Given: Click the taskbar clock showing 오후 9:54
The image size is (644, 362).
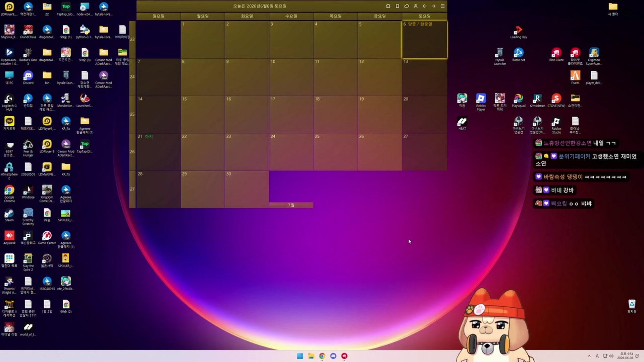Looking at the screenshot, I should point(626,356).
